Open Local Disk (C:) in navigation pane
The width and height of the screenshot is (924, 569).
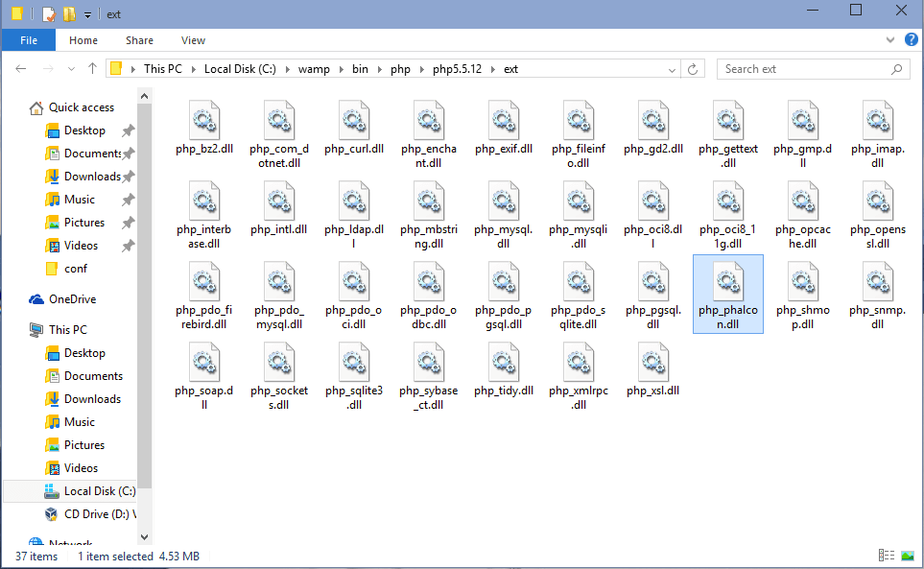(99, 491)
